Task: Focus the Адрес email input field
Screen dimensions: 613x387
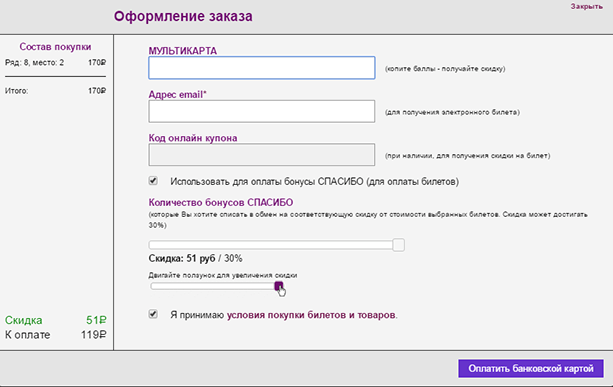Action: click(x=262, y=111)
